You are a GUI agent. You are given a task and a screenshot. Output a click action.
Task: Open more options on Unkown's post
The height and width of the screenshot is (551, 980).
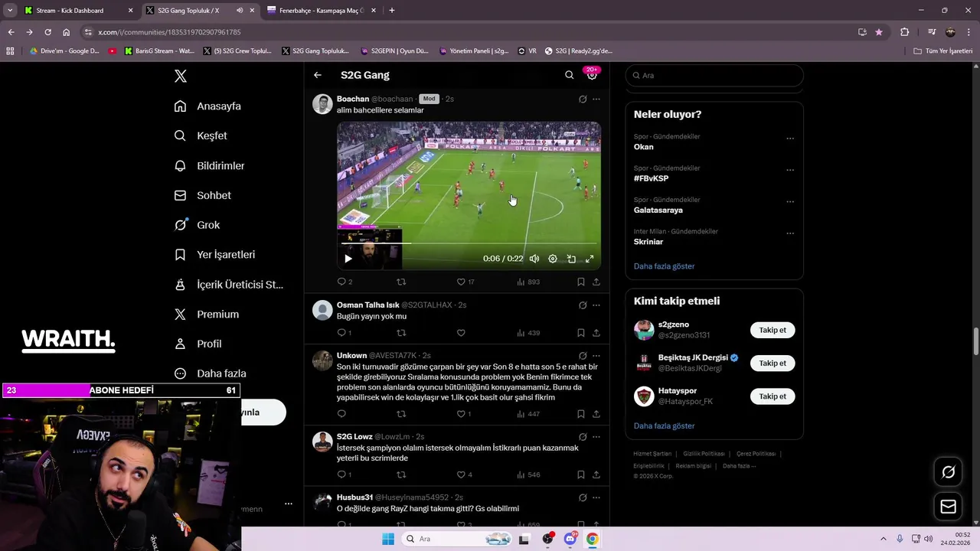[596, 356]
